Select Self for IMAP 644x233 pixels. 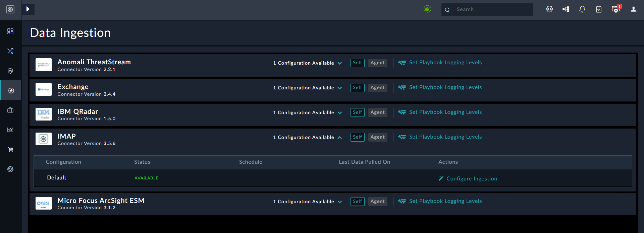(358, 137)
